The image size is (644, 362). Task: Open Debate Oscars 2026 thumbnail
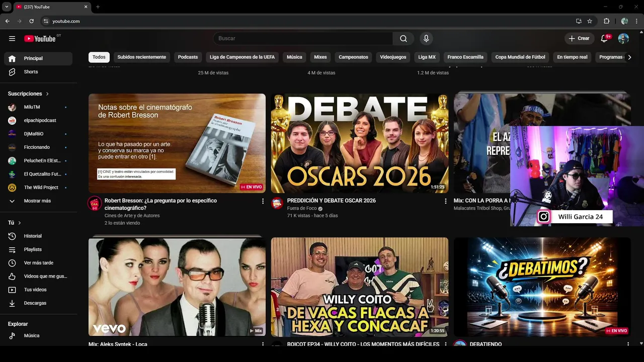[x=360, y=143]
